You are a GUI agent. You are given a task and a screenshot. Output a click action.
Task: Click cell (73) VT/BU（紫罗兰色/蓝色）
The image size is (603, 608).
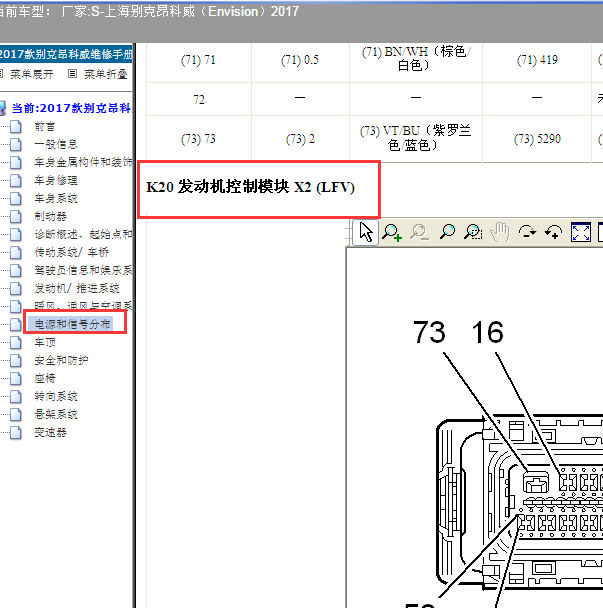[x=415, y=138]
